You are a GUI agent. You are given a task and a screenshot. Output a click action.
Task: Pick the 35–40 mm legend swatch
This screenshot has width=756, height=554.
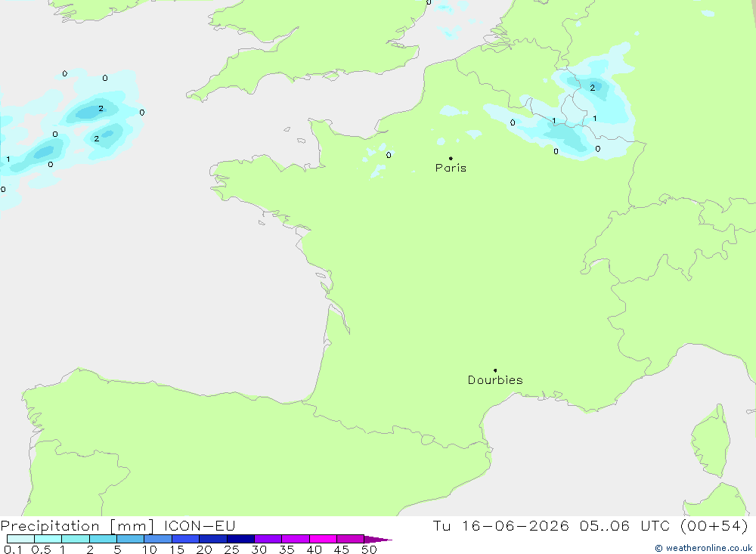pyautogui.click(x=296, y=539)
